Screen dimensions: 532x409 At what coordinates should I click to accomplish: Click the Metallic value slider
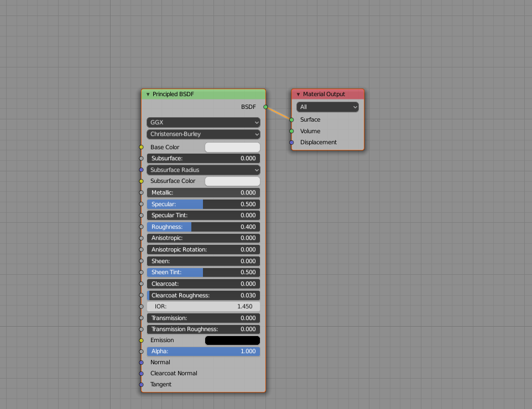point(204,193)
